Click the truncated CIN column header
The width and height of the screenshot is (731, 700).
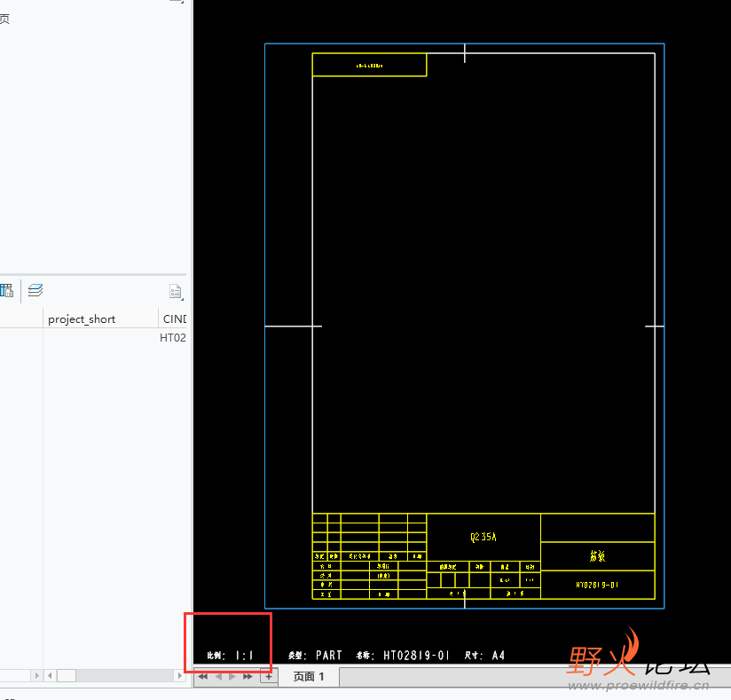(175, 319)
